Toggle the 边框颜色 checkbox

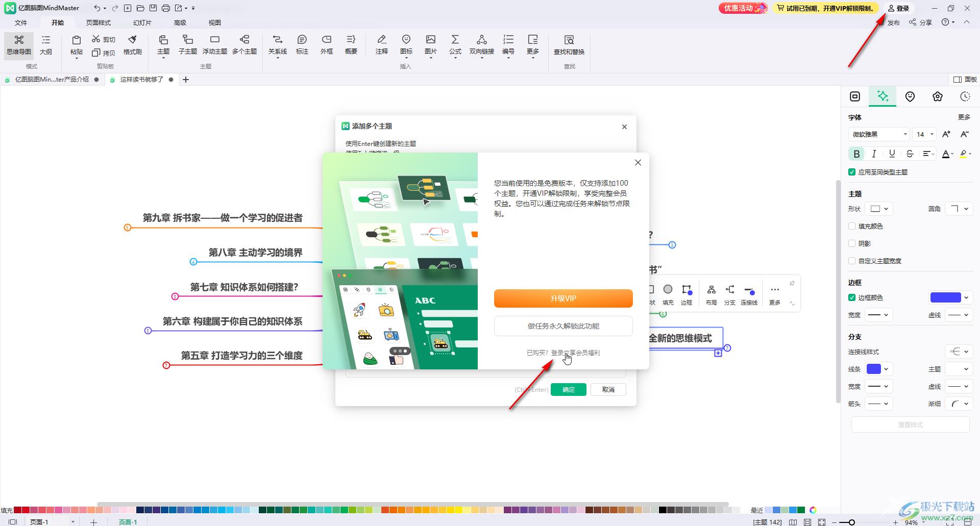point(852,297)
